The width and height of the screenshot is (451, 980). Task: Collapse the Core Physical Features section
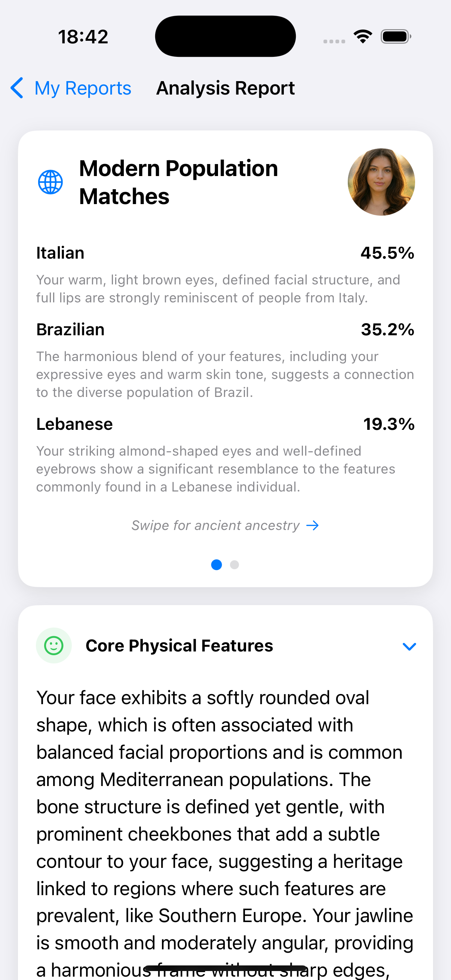(x=409, y=646)
